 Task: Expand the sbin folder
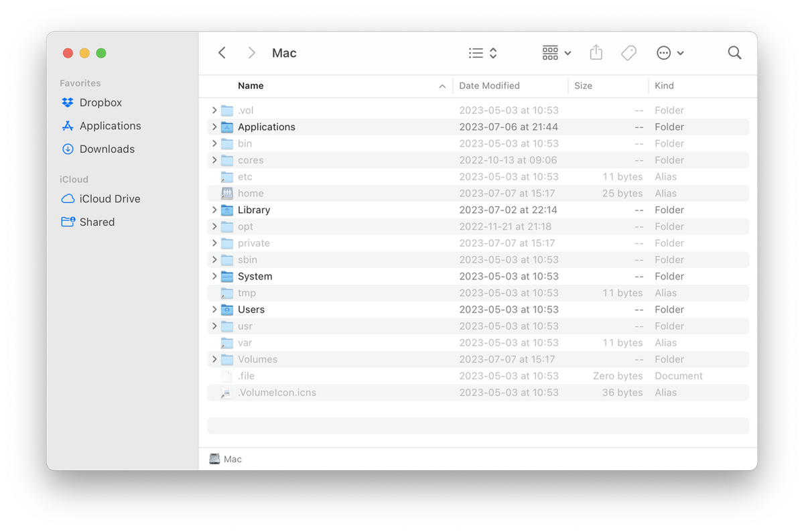click(x=214, y=259)
